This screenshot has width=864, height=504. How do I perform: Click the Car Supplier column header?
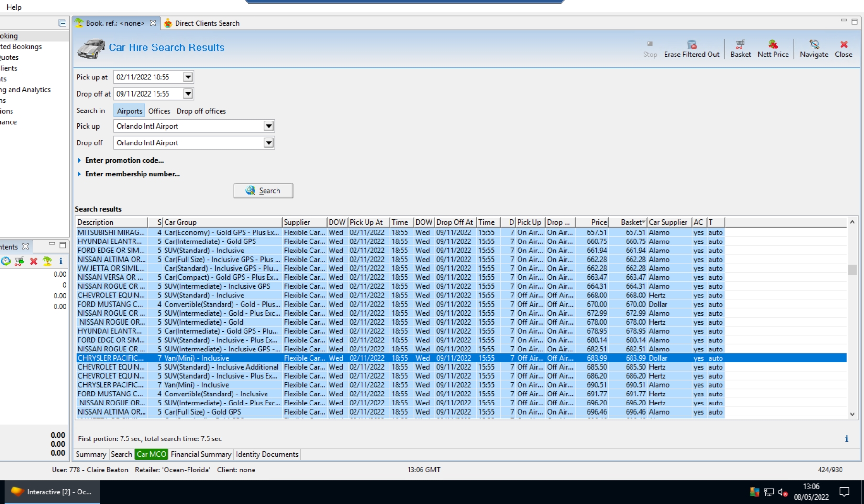(x=669, y=222)
